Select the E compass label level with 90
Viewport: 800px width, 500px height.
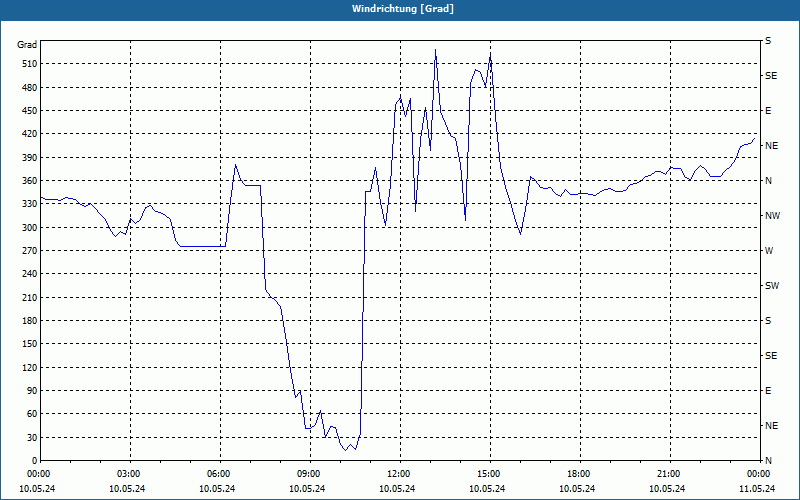point(768,391)
